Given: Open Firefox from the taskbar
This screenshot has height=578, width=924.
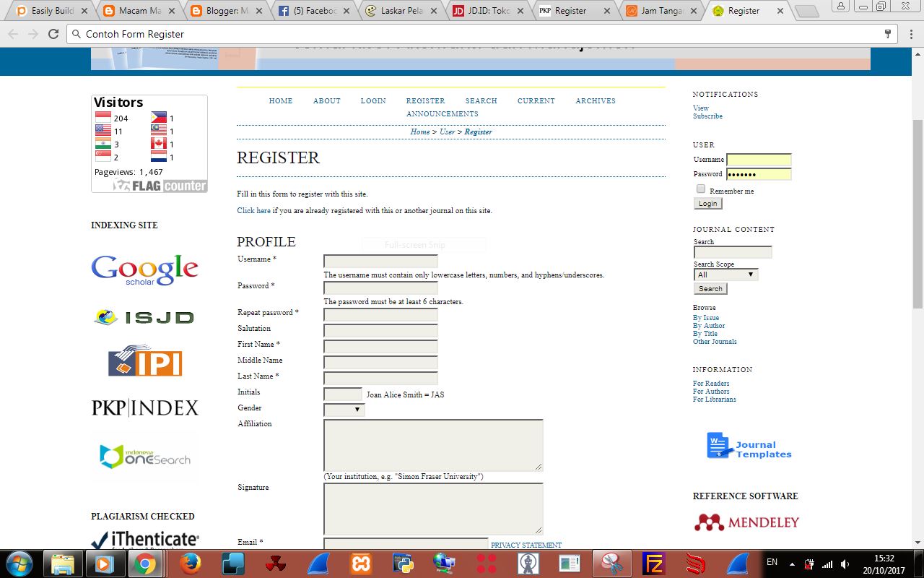Looking at the screenshot, I should tap(191, 563).
